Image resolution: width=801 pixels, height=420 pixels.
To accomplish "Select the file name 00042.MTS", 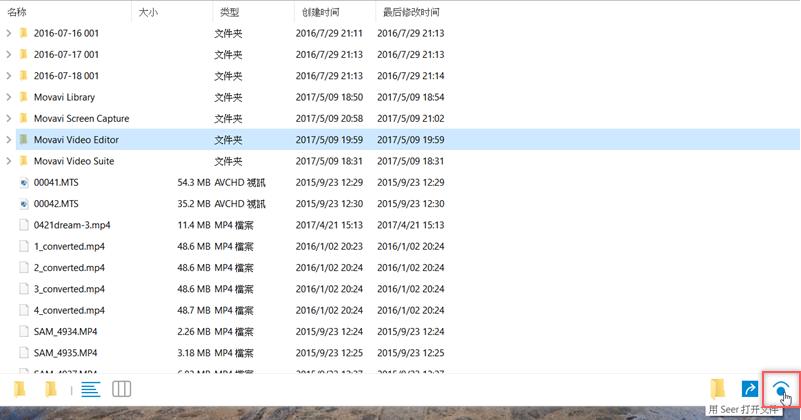I will [56, 204].
